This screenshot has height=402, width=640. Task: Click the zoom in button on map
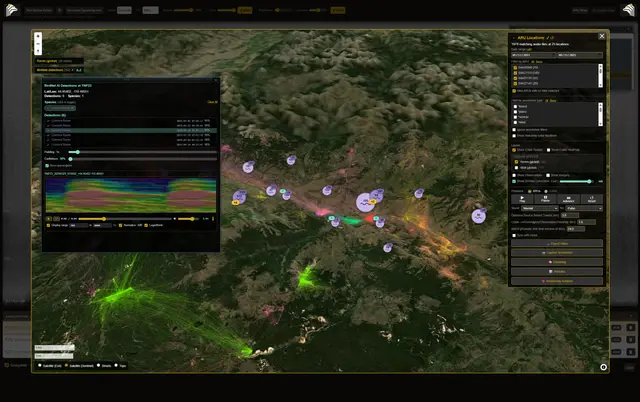[38, 36]
